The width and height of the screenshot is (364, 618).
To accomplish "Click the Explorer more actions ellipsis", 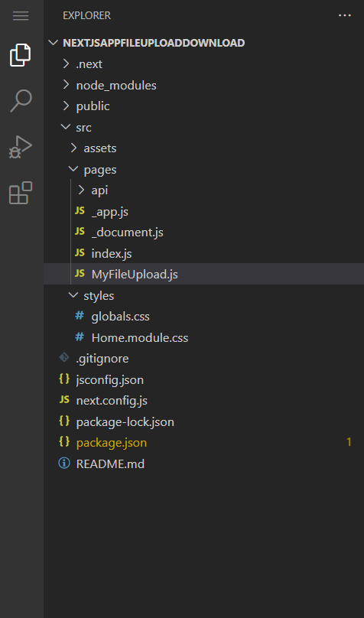I will click(345, 16).
